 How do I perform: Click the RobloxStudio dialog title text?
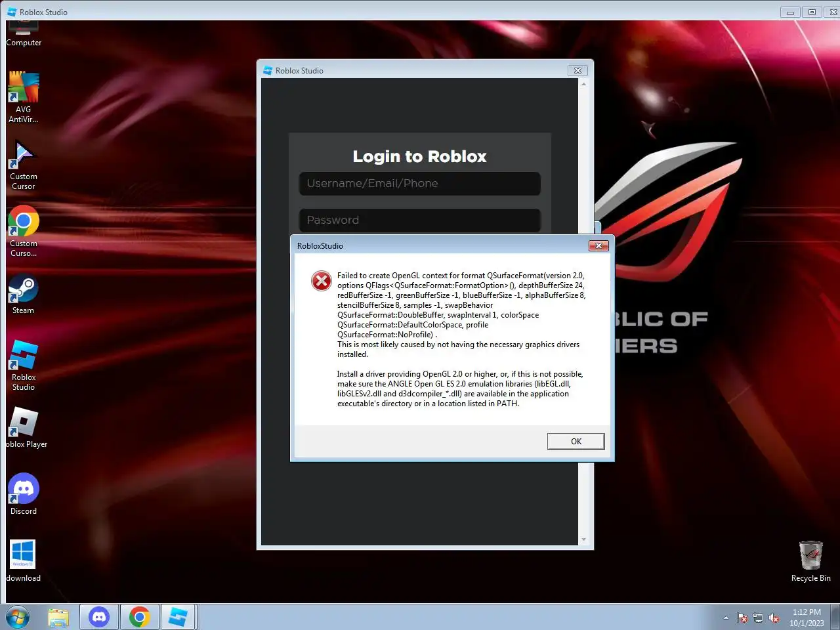pos(320,246)
